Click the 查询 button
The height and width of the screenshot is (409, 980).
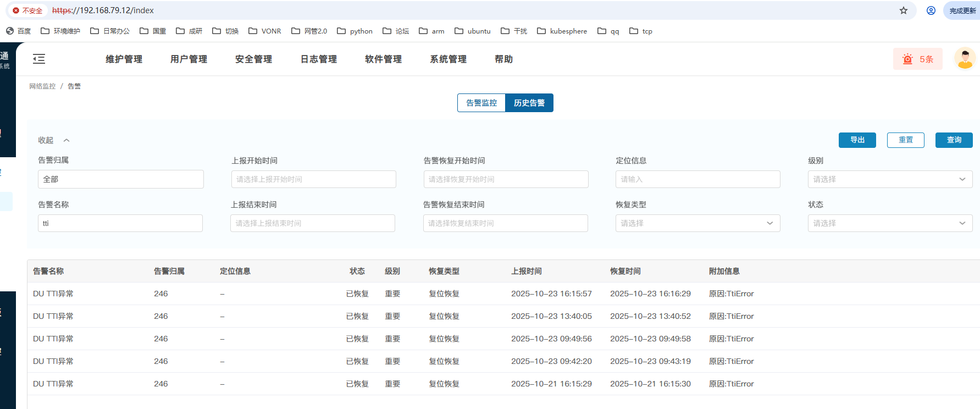pos(954,140)
